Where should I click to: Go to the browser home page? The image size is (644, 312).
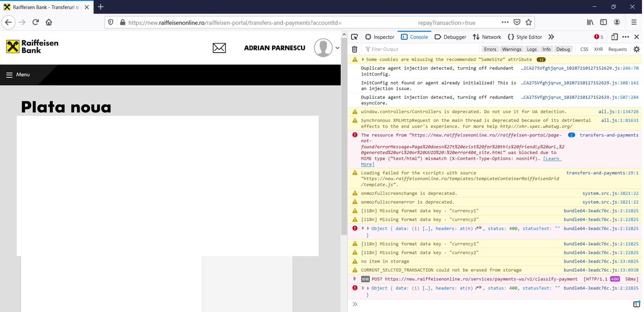click(49, 23)
